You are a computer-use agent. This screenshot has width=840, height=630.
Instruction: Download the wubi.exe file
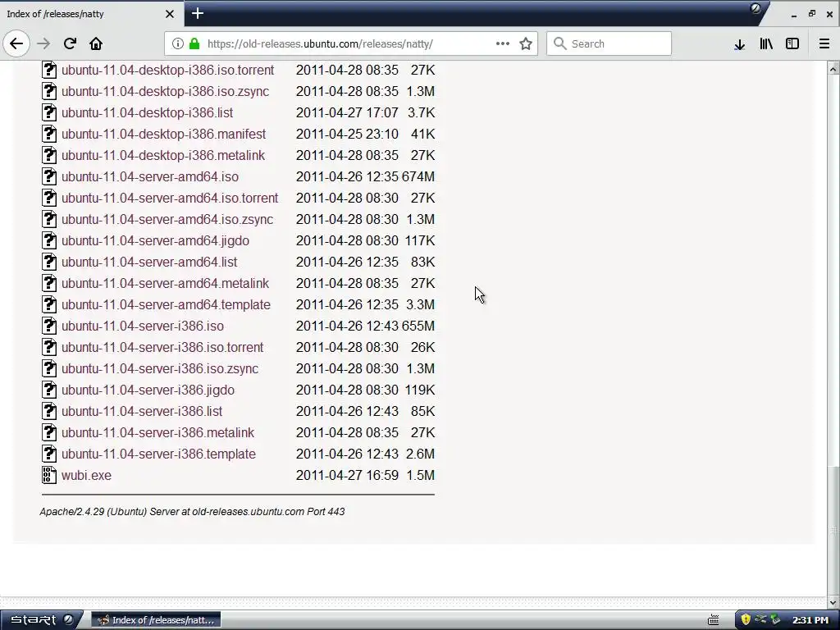tap(86, 475)
